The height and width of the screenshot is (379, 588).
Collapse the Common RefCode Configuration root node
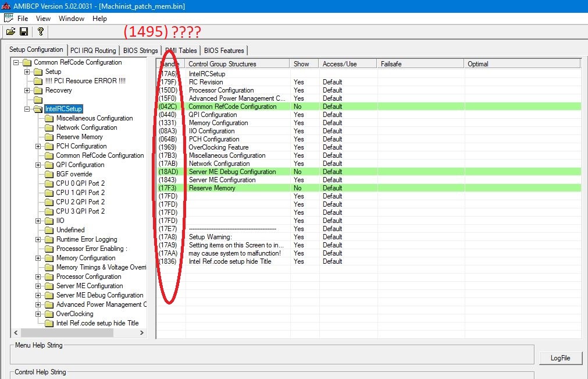tap(16, 62)
